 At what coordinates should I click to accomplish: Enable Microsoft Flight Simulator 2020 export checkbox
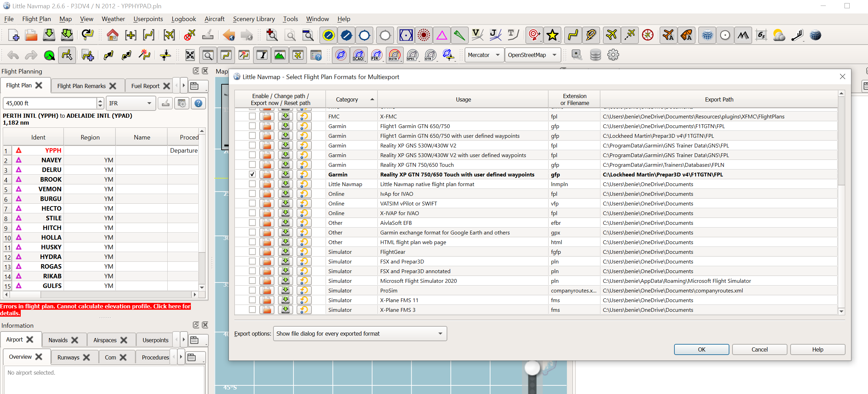252,281
